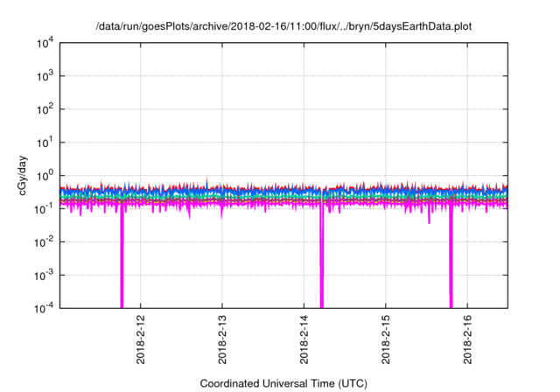The image size is (560, 392).
Task: Click the magenta dropout spike after 2018-2-14
Action: [322, 257]
